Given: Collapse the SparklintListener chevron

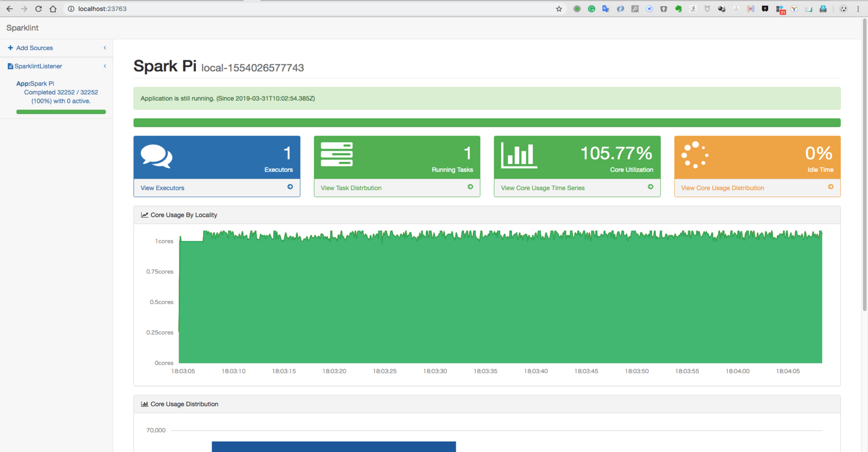Looking at the screenshot, I should click(x=105, y=66).
